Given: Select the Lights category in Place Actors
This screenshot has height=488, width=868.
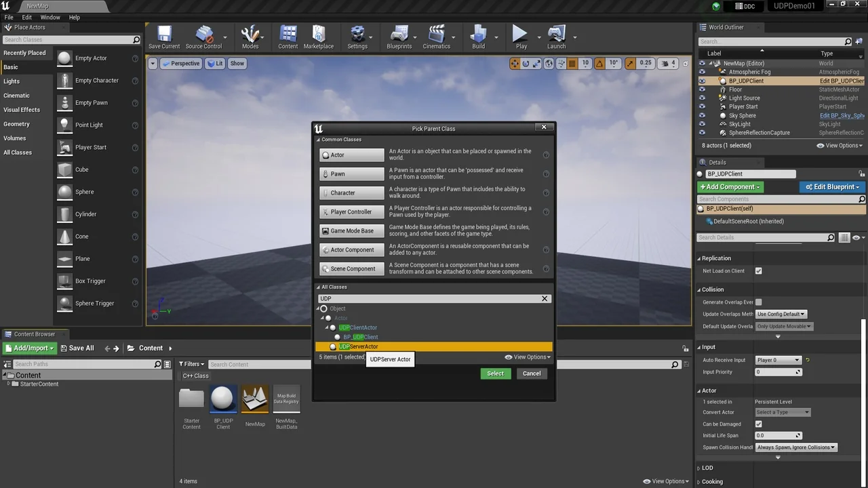Looking at the screenshot, I should (x=12, y=81).
